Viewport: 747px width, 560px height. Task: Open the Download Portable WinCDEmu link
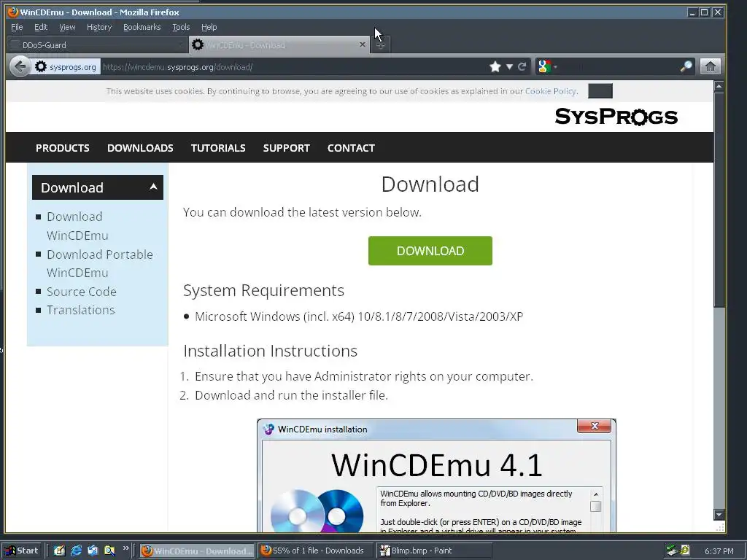[x=99, y=263]
